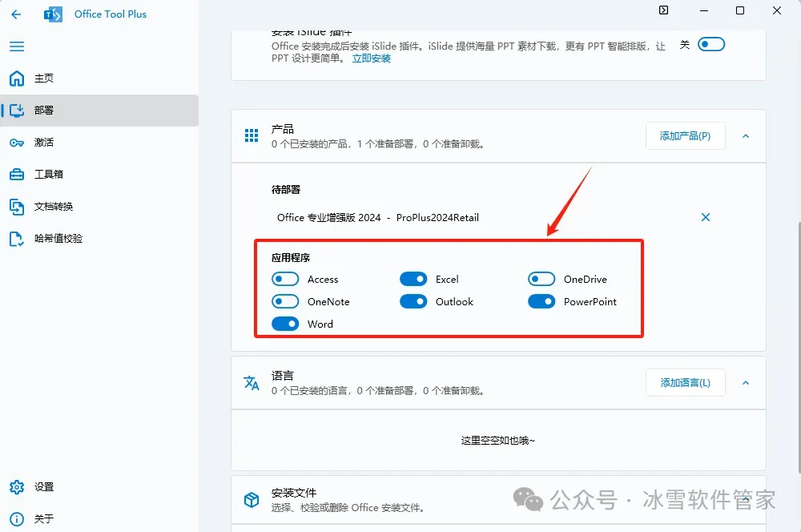This screenshot has height=532, width=801.
Task: Click the document convert icon beside 文档转换
Action: click(x=17, y=207)
